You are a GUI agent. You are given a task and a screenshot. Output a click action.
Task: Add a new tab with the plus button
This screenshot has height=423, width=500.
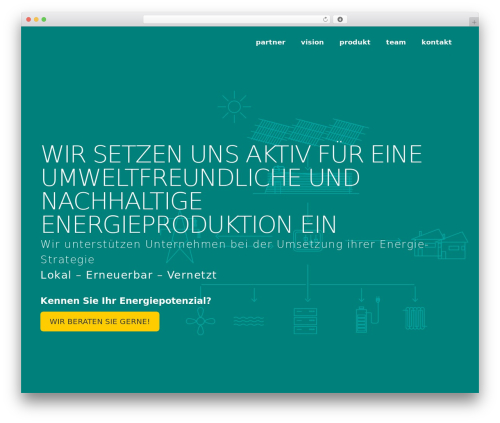pos(474,22)
